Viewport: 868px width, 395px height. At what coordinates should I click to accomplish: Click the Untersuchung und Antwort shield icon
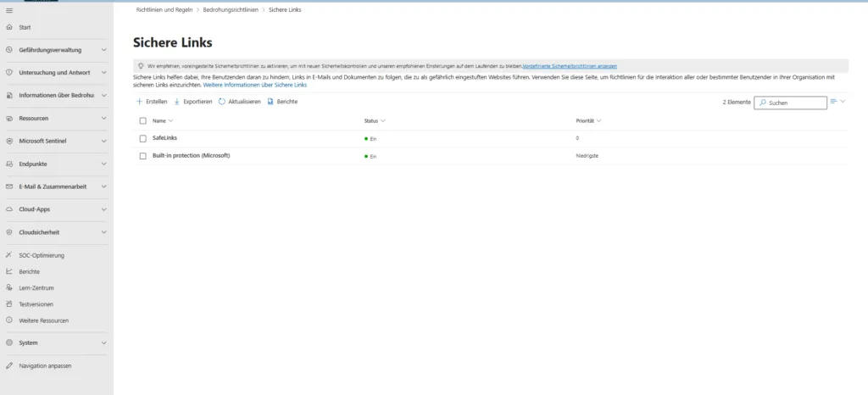(8, 72)
